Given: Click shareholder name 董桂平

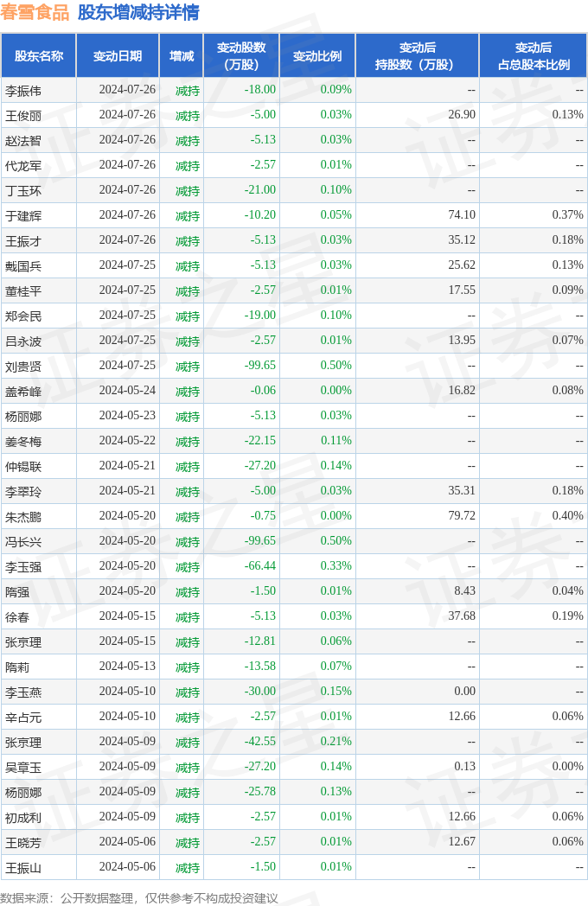Looking at the screenshot, I should point(23,291).
